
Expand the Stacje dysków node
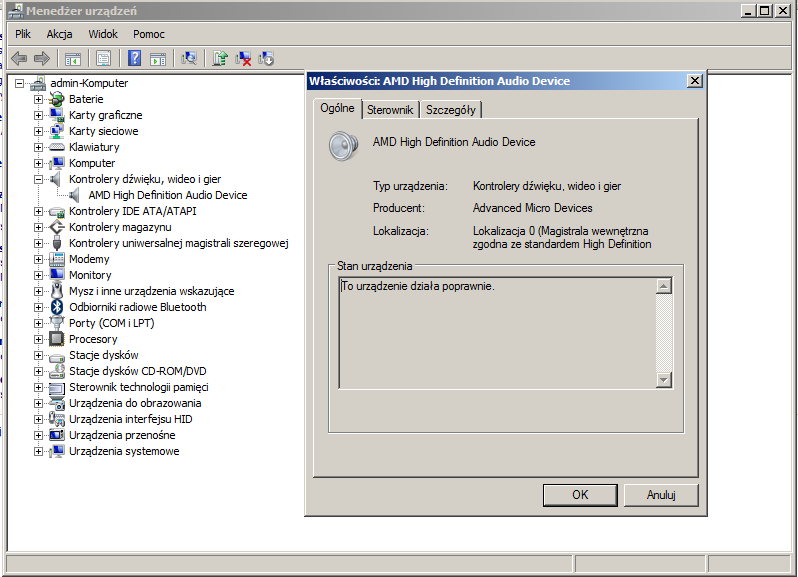click(38, 355)
